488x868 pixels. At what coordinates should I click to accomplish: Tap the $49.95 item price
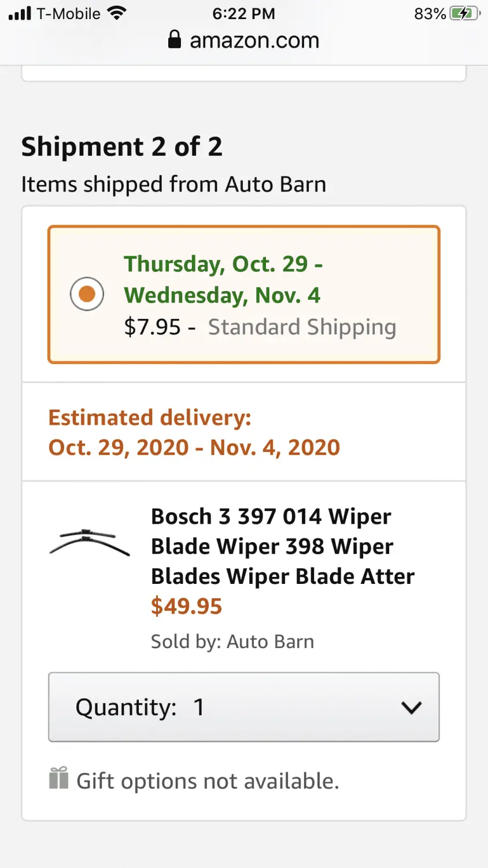(x=186, y=606)
